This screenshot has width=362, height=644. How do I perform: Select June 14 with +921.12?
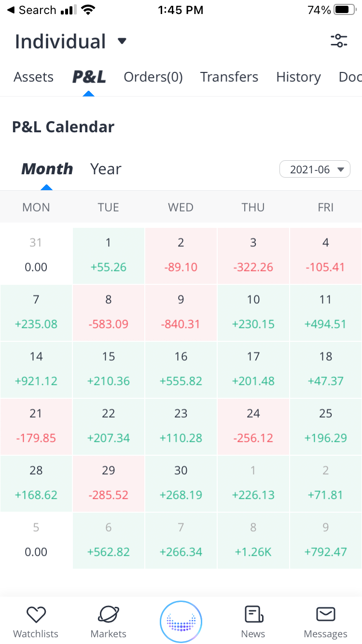36,369
